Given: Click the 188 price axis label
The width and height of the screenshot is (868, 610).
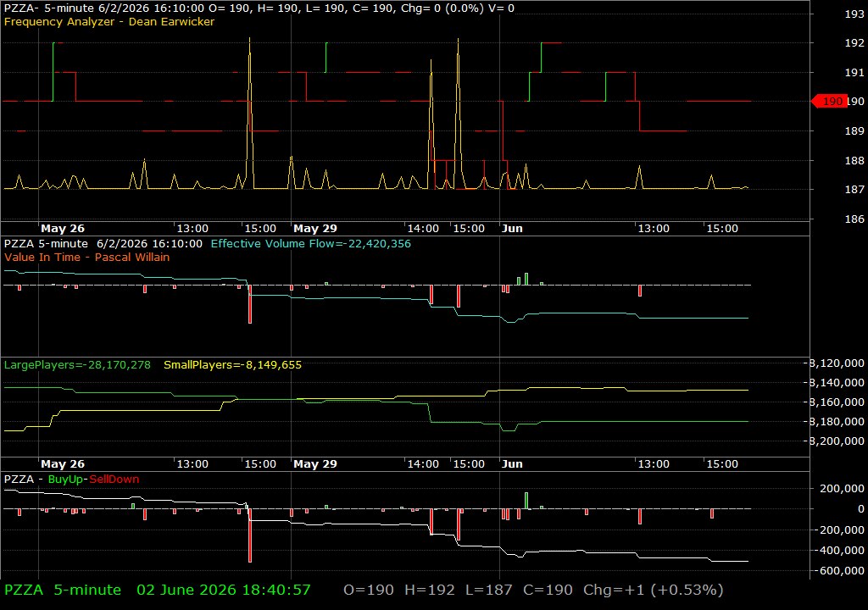Looking at the screenshot, I should (854, 160).
